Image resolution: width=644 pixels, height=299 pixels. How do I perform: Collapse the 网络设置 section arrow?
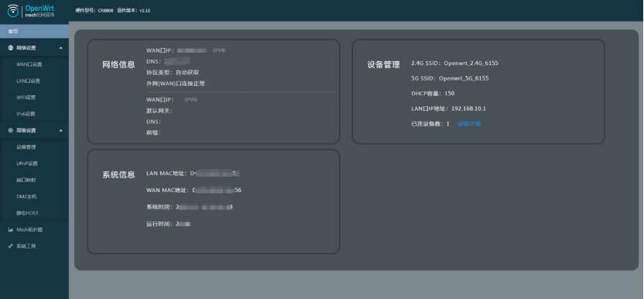click(x=61, y=48)
